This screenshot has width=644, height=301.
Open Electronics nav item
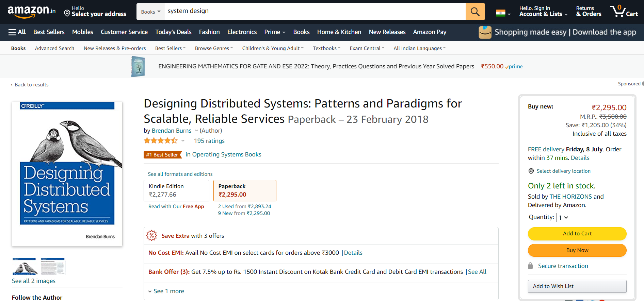[242, 32]
